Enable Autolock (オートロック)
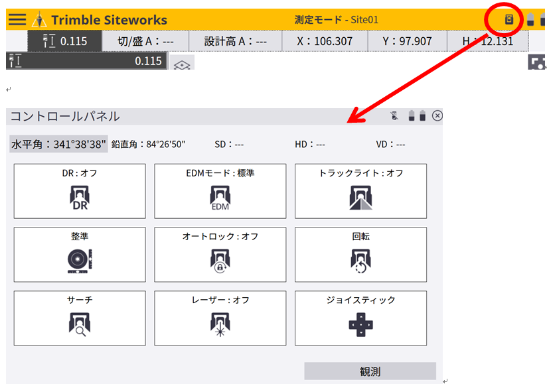Viewport: 547px width, 392px height. coord(220,255)
